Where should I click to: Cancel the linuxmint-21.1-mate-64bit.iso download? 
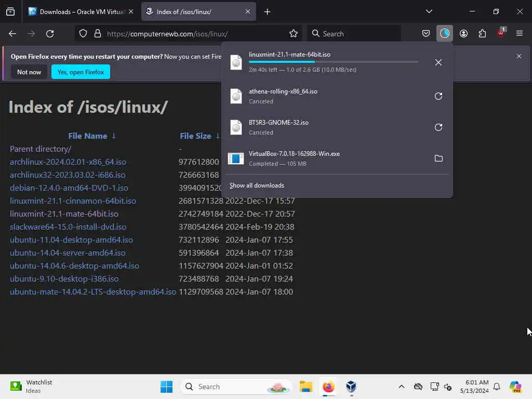point(438,62)
